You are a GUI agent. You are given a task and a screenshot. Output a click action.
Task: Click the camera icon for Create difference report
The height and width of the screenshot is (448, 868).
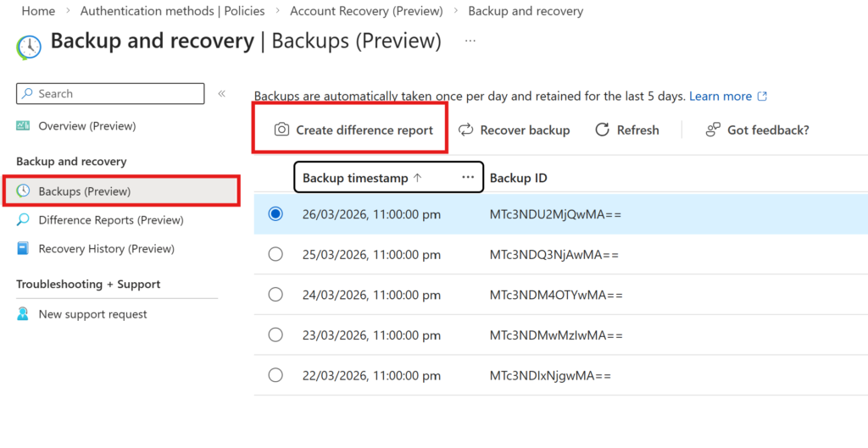click(x=281, y=130)
